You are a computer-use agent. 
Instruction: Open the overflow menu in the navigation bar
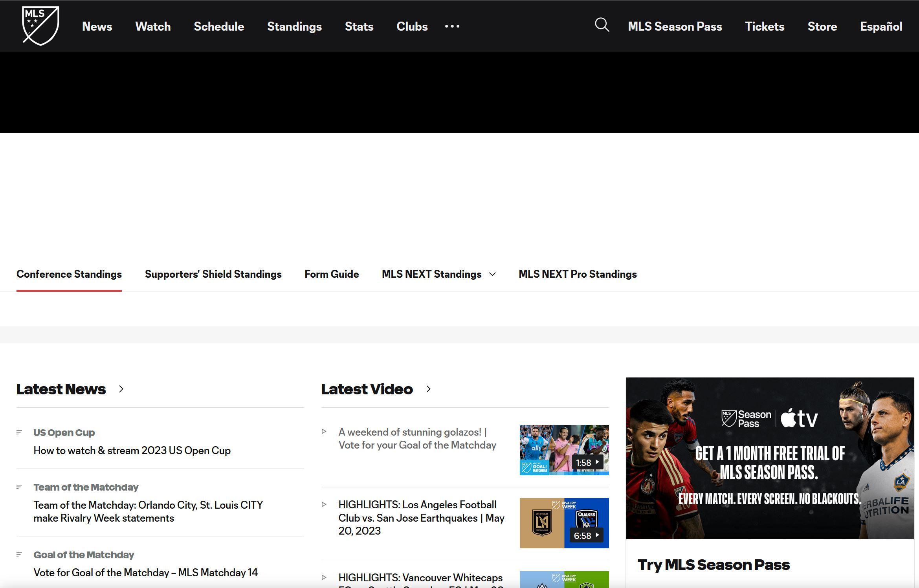[x=452, y=26]
